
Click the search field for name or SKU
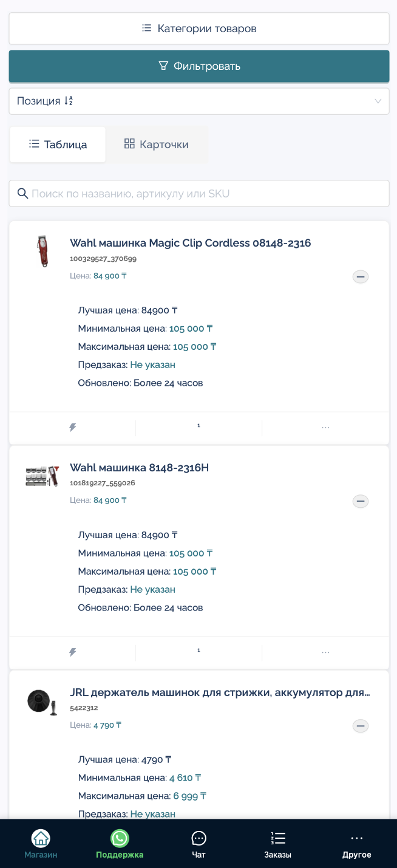pos(198,193)
